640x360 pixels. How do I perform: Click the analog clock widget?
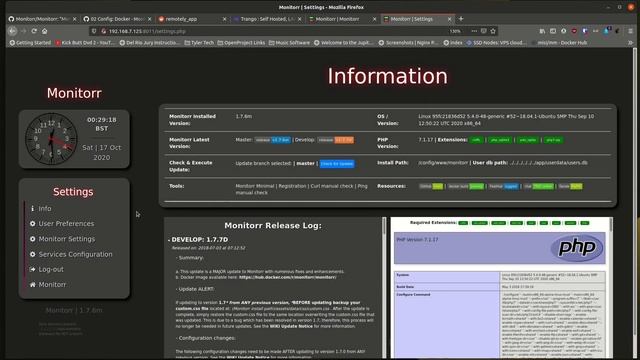[x=51, y=139]
